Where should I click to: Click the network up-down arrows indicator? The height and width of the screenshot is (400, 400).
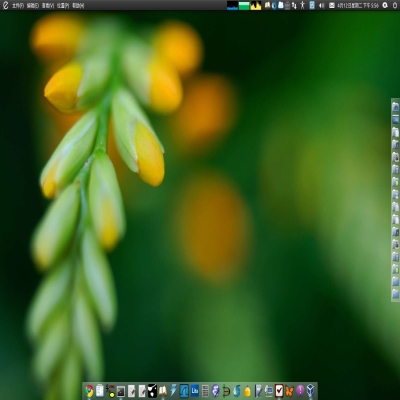click(x=294, y=5)
